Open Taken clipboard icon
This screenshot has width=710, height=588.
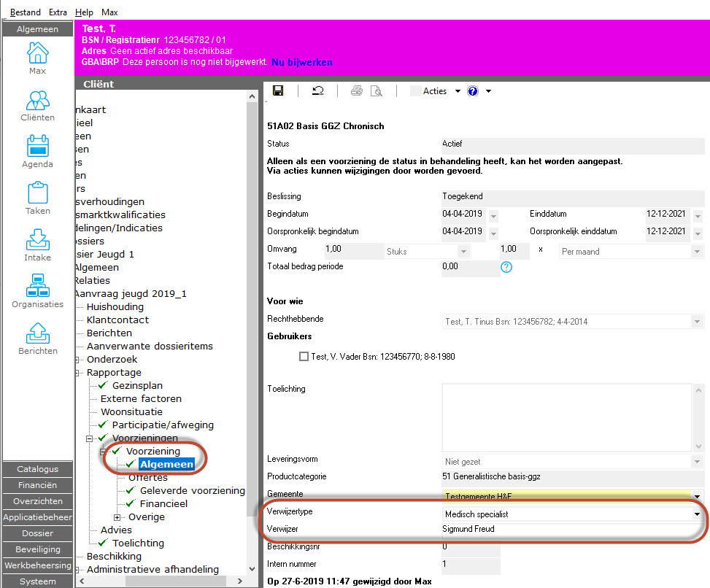[37, 198]
